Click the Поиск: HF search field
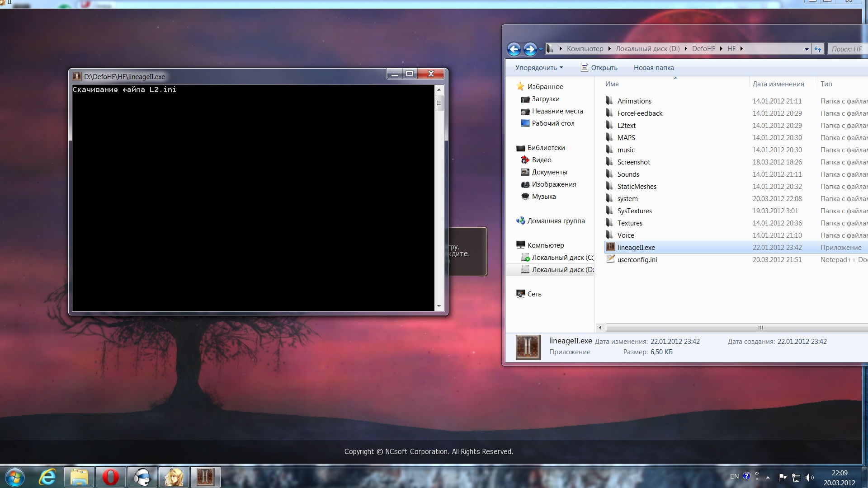 click(846, 49)
